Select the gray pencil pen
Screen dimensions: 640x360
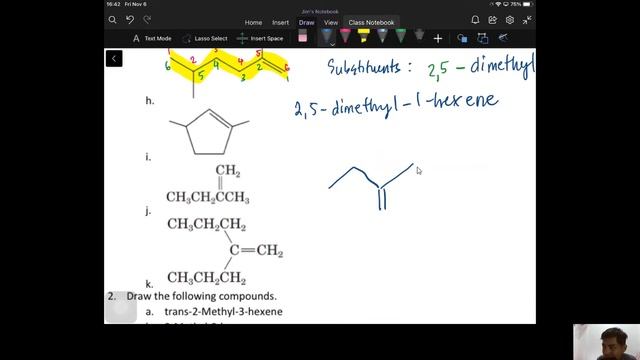[x=382, y=36]
